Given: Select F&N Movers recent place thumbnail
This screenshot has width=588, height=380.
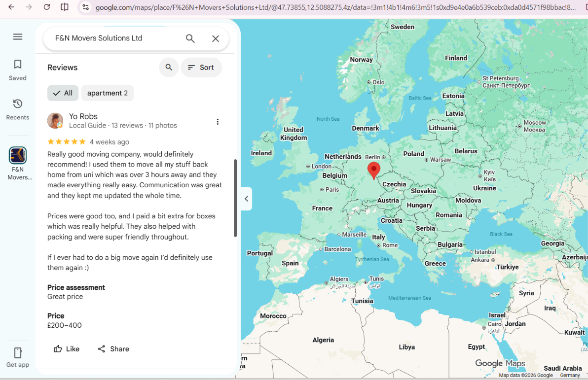Looking at the screenshot, I should point(18,156).
